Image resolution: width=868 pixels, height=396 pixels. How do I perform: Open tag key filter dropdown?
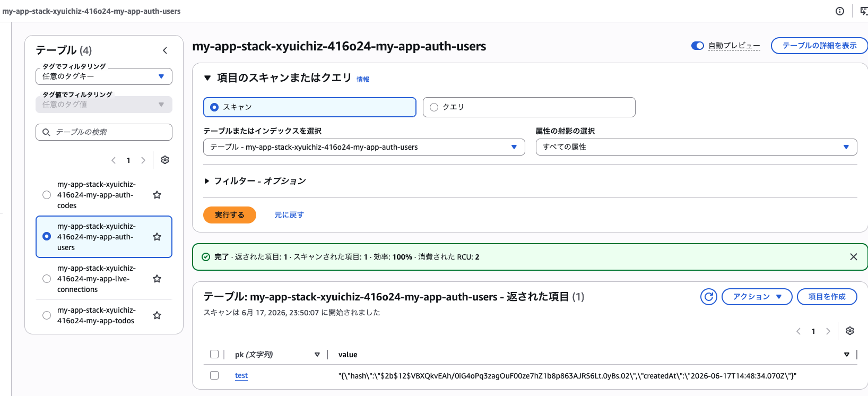(104, 76)
